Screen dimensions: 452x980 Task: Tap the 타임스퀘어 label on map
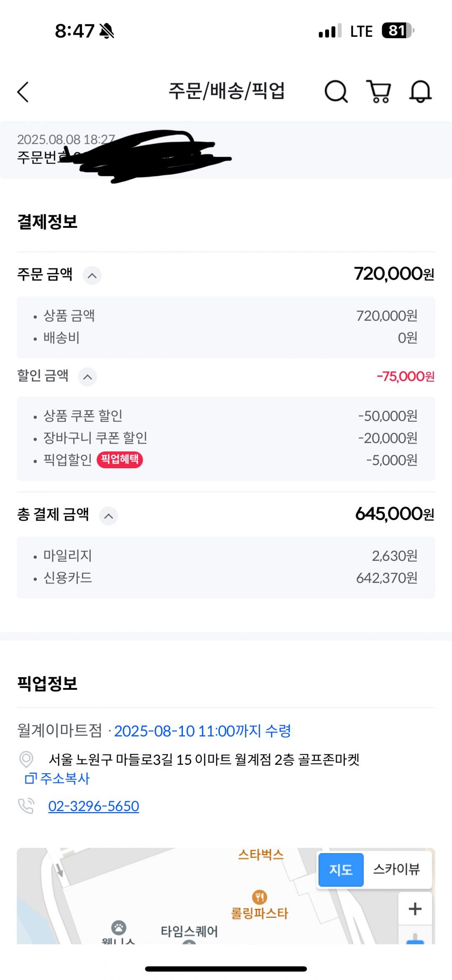pos(189,931)
